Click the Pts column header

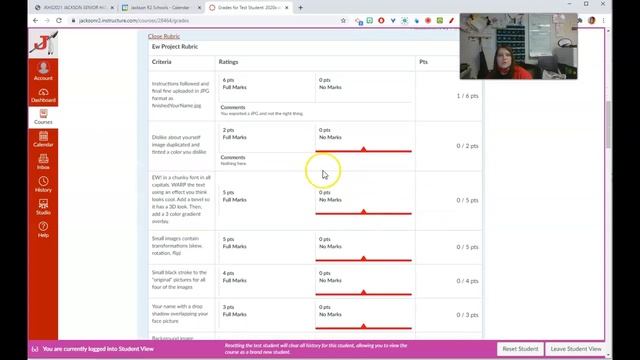point(423,62)
